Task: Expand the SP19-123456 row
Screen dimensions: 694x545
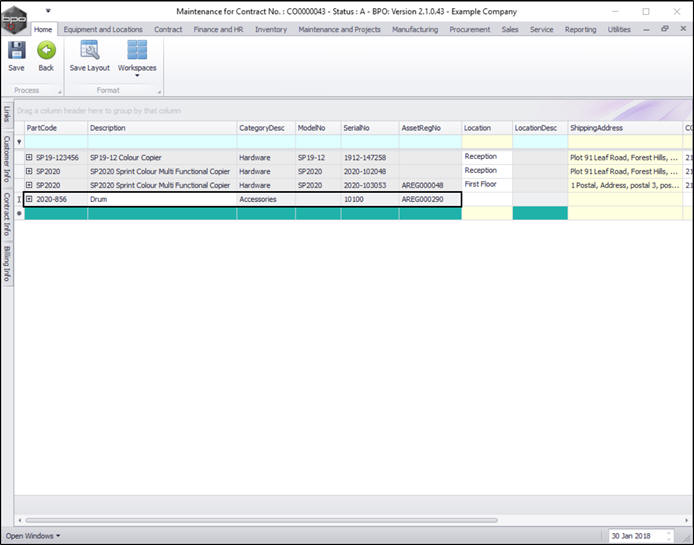Action: [29, 157]
